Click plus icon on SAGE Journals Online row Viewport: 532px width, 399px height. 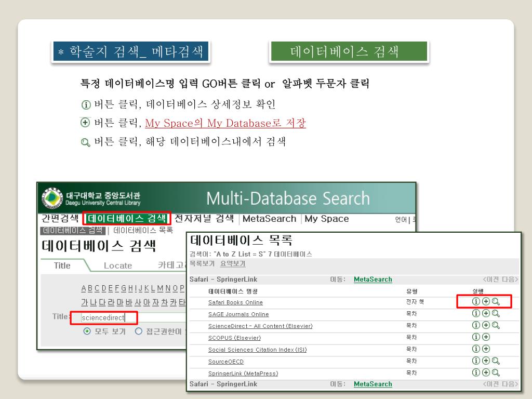pyautogui.click(x=486, y=313)
